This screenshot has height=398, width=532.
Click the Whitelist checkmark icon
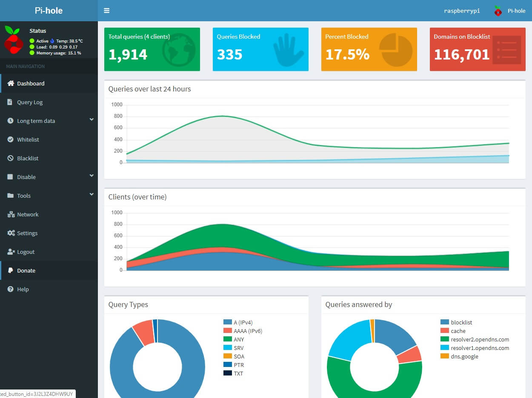[x=11, y=139]
